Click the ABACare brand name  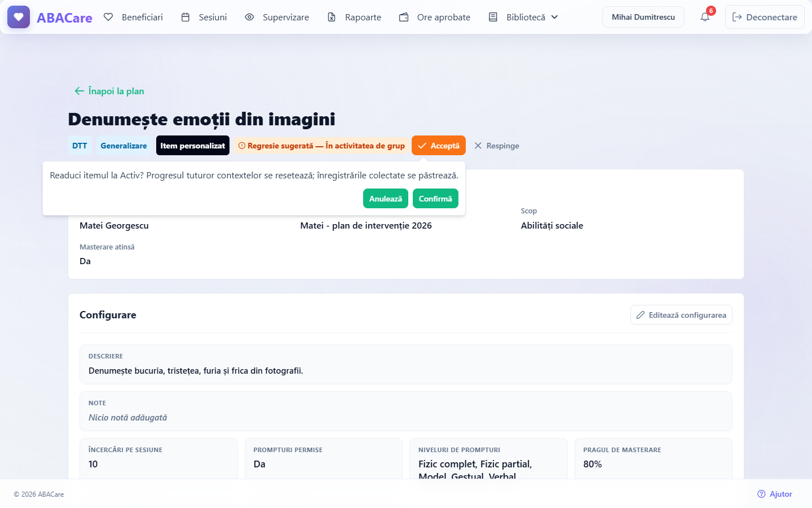pos(64,17)
